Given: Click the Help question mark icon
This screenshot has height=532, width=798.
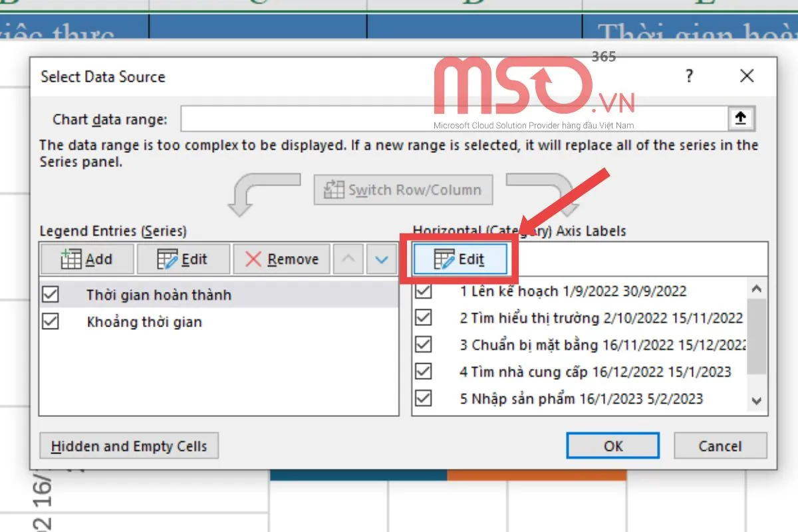Looking at the screenshot, I should pos(690,76).
